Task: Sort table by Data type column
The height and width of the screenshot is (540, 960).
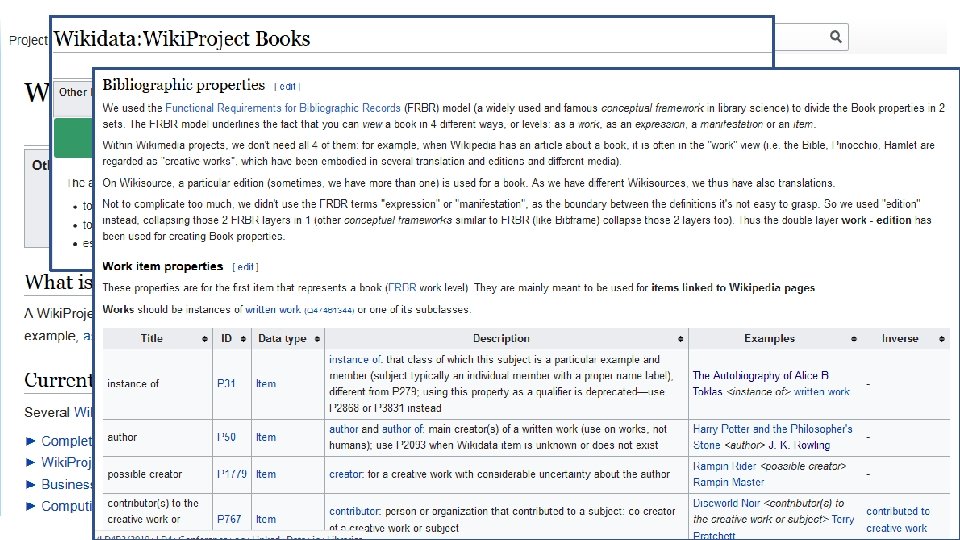Action: (317, 339)
